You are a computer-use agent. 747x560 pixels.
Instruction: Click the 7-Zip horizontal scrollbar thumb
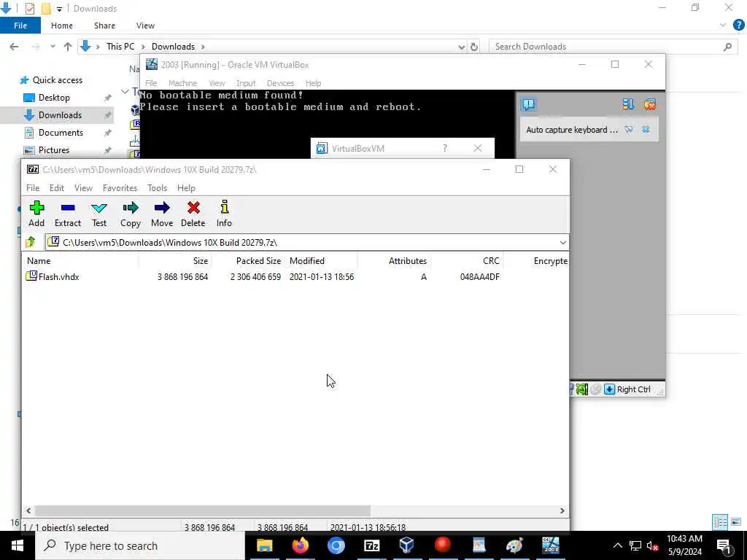coord(203,510)
